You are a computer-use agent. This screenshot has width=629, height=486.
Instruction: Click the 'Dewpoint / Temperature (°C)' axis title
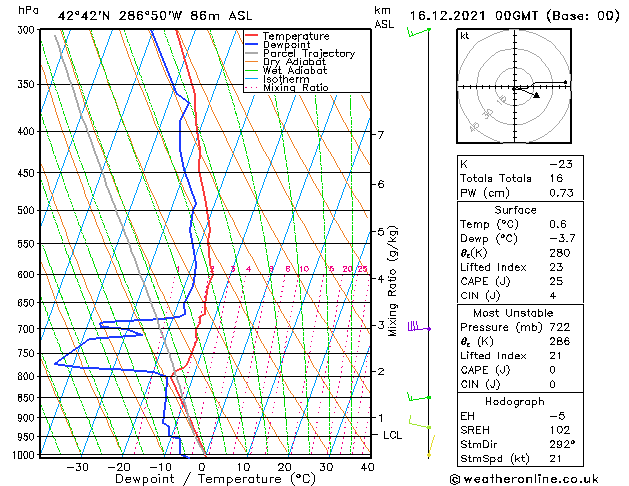tap(215, 479)
